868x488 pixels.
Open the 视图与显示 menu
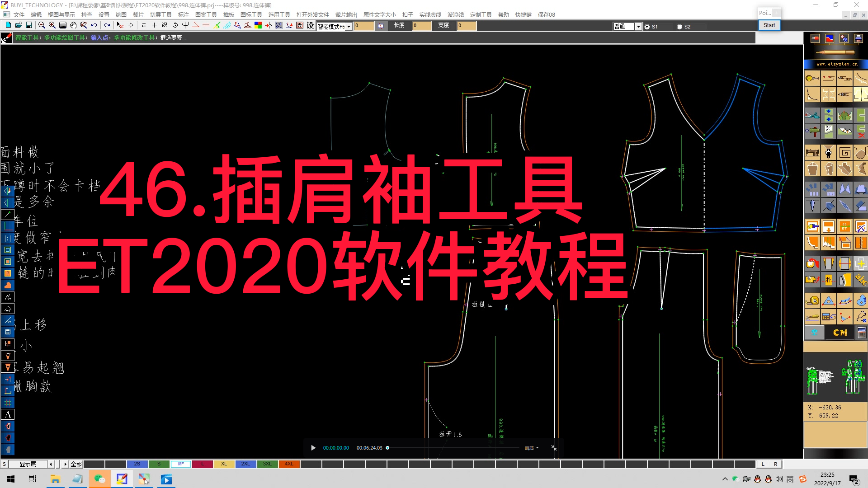tap(61, 14)
